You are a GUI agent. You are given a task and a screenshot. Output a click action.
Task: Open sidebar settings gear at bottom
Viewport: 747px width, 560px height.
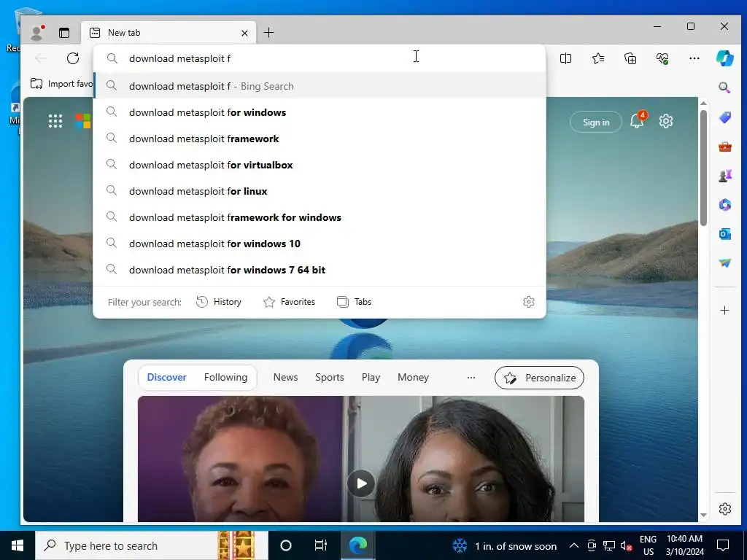(724, 508)
